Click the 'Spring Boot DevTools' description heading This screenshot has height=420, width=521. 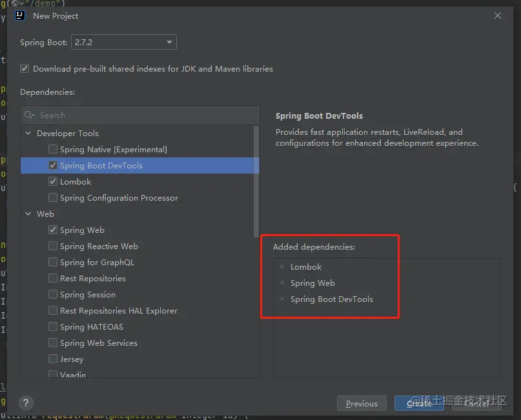tap(319, 116)
